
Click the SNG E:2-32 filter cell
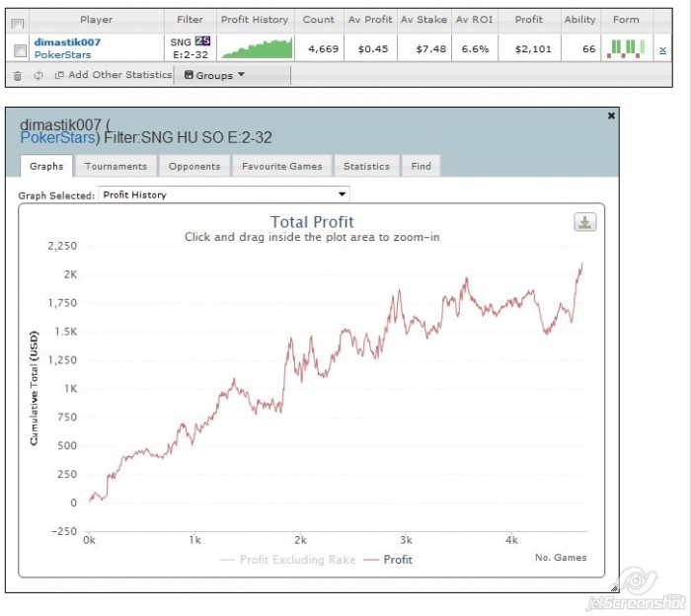190,48
